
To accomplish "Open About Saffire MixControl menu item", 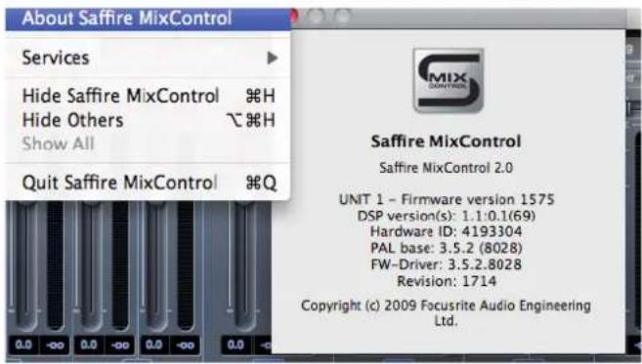I will 148,19.
